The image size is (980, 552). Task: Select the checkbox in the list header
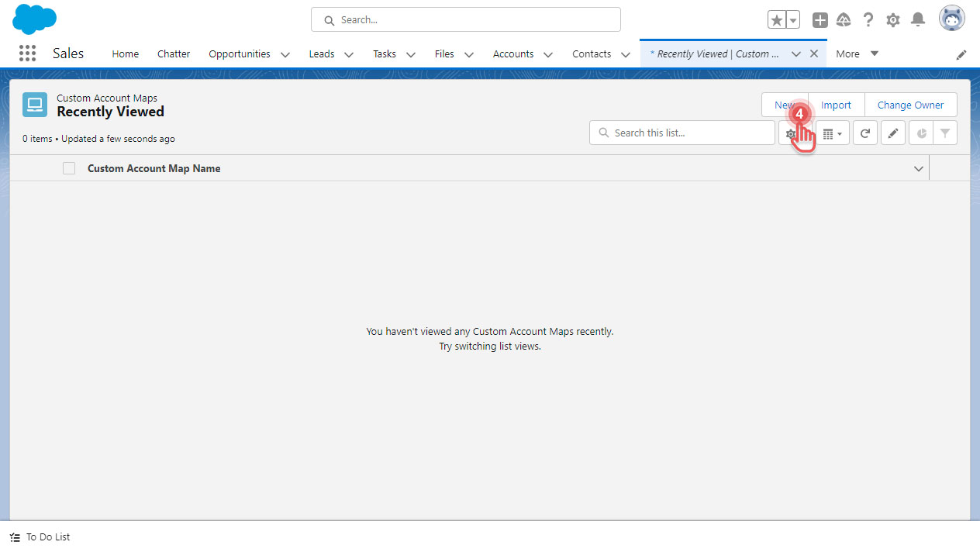coord(69,167)
